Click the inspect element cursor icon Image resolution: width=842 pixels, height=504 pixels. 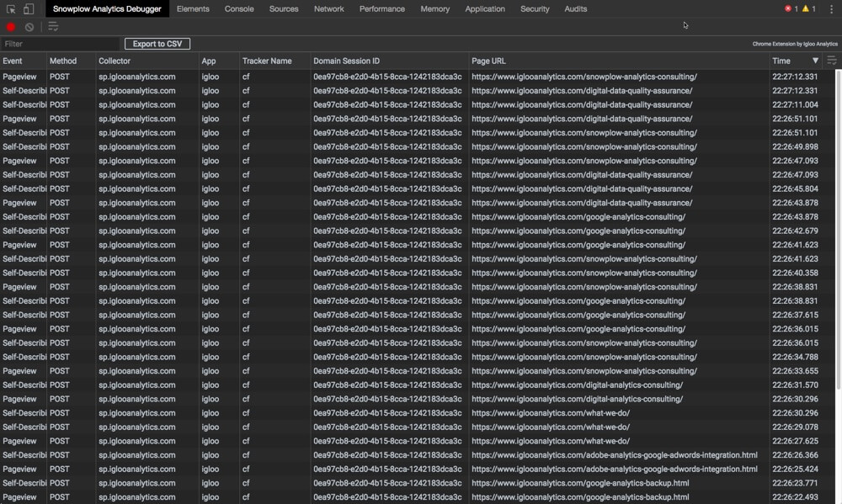click(11, 8)
